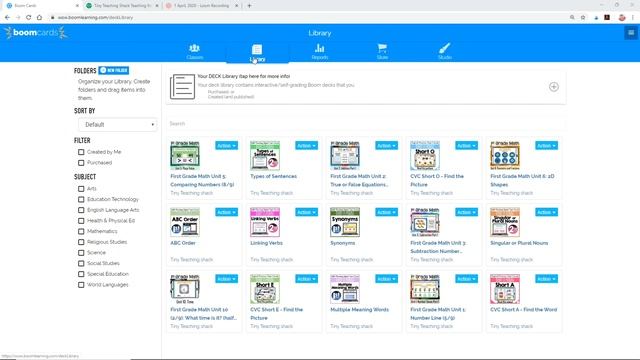640x360 pixels.
Task: Open Action menu for Multiple Meaning Words
Action: (x=386, y=279)
